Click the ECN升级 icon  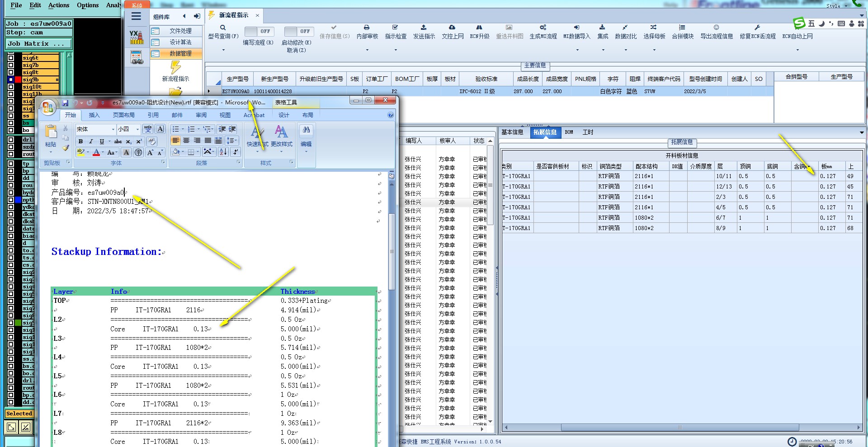(479, 28)
